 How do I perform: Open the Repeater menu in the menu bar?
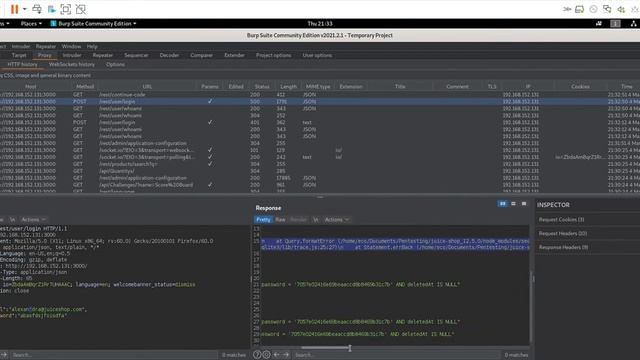[x=46, y=47]
